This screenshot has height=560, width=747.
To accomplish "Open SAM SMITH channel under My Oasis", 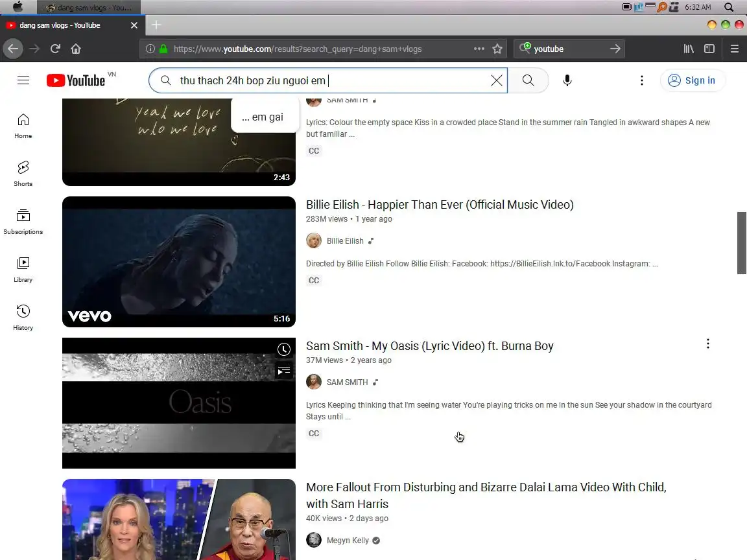I will coord(348,382).
